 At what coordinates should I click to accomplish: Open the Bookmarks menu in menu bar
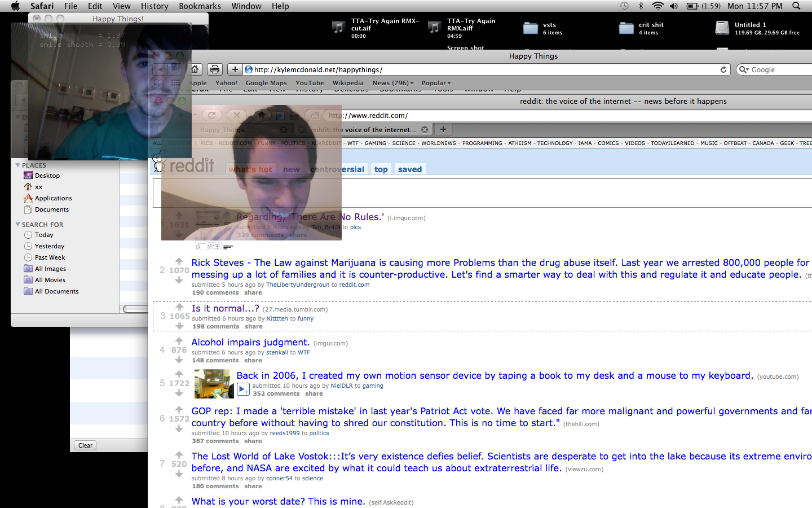point(200,6)
